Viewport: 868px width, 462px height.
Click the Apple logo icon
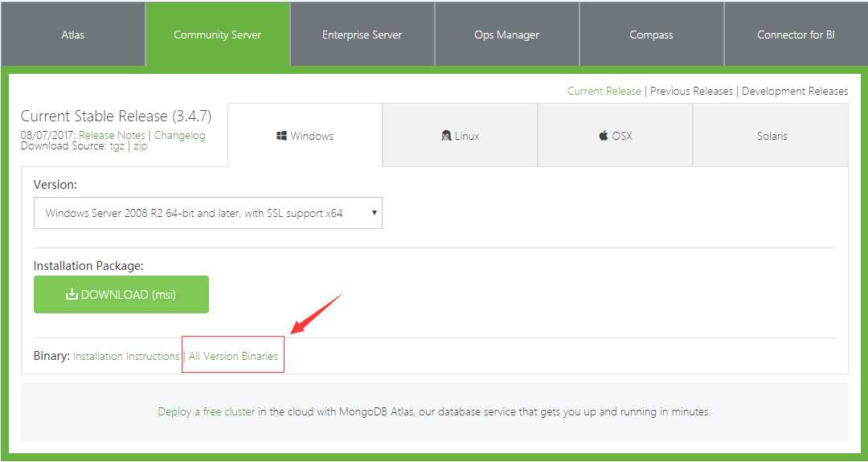coord(604,135)
